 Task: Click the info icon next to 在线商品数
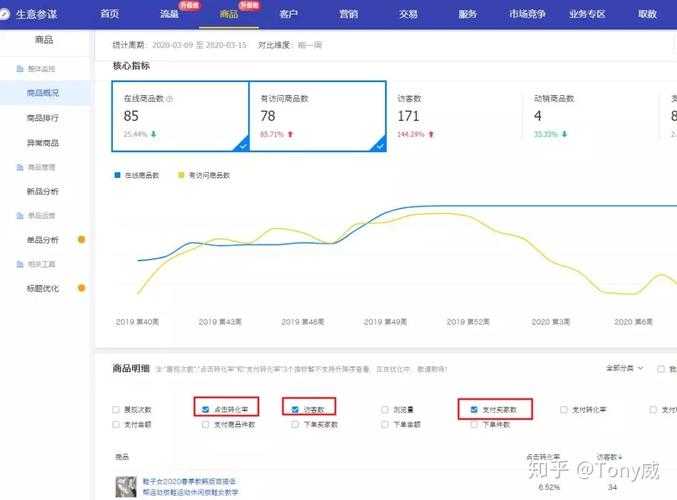point(170,99)
